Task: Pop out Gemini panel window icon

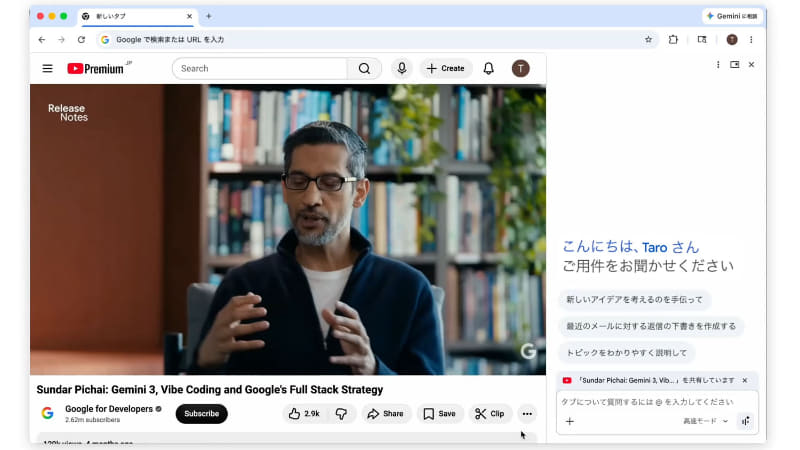Action: pyautogui.click(x=735, y=65)
